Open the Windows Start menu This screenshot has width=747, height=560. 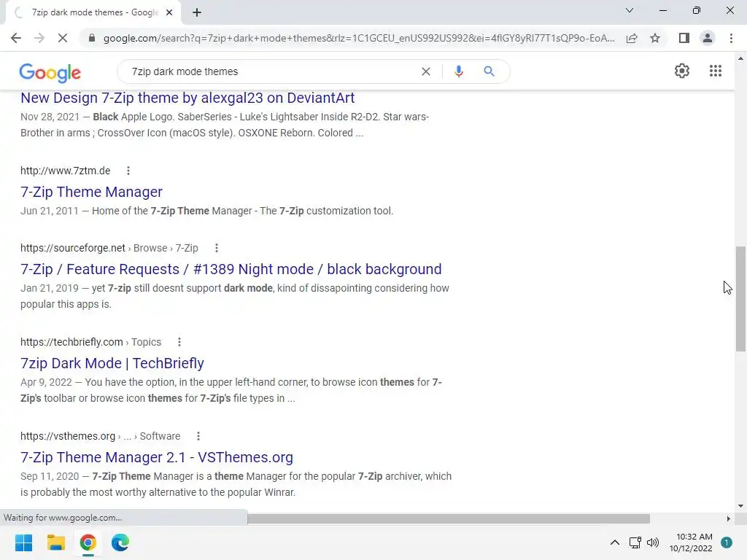(24, 542)
